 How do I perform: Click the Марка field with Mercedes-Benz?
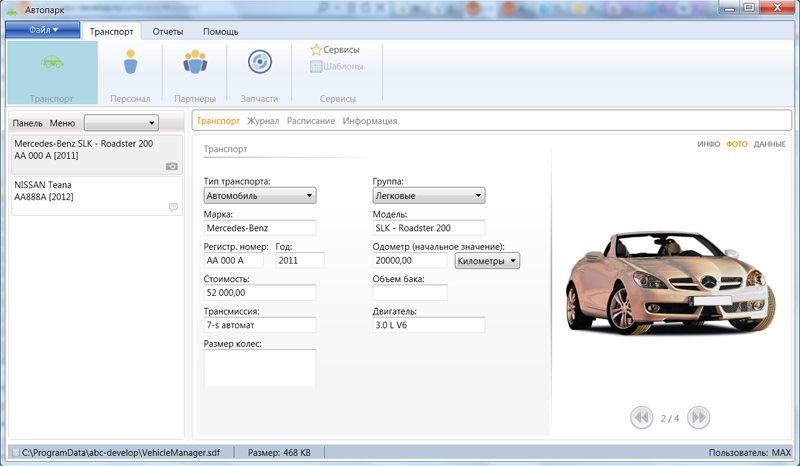[x=260, y=228]
